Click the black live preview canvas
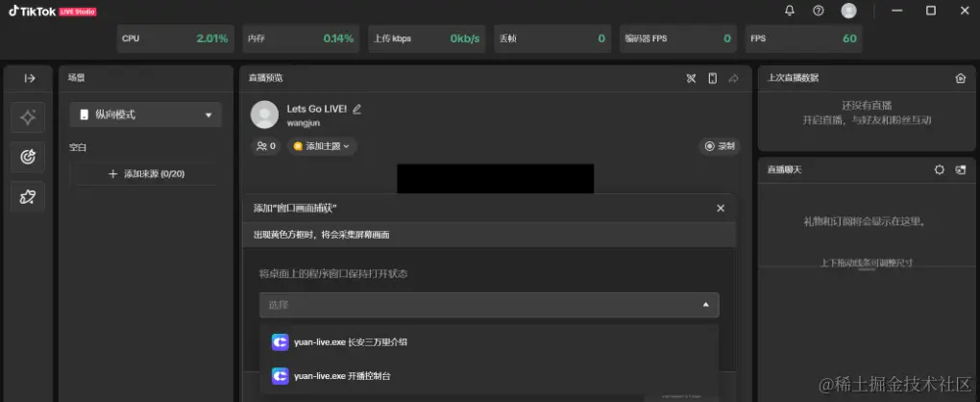980x402 pixels. pos(495,179)
